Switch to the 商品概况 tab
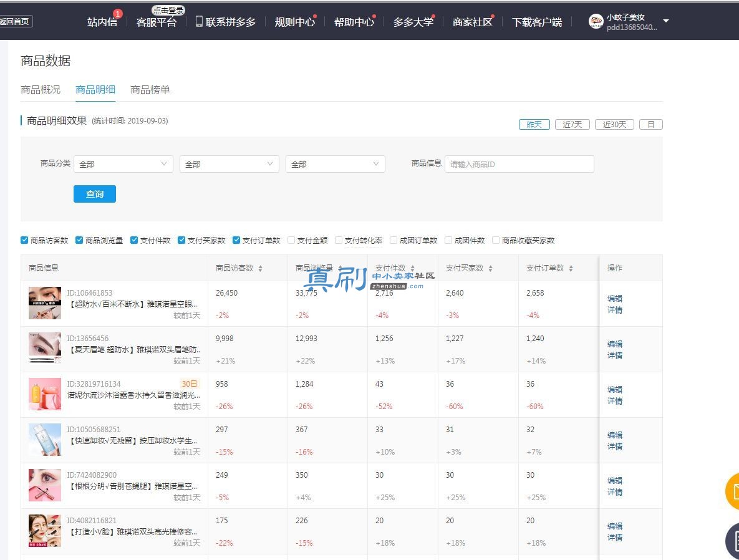This screenshot has height=560, width=739. (x=41, y=90)
